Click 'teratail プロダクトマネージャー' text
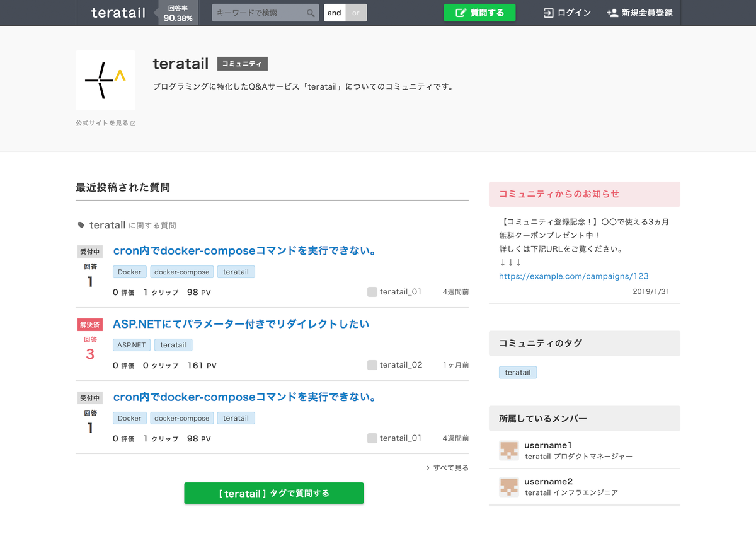The width and height of the screenshot is (756, 536). click(x=578, y=457)
